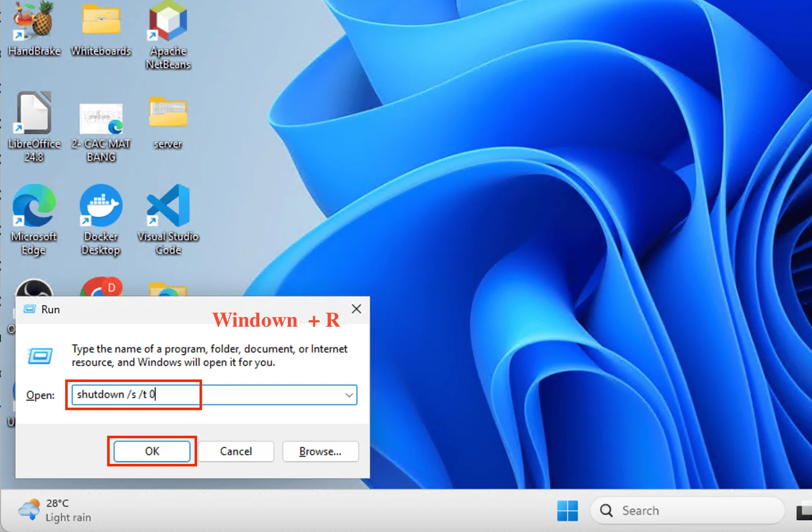Cancel the Run dialog
Screen dimensions: 812x532
pyautogui.click(x=236, y=452)
